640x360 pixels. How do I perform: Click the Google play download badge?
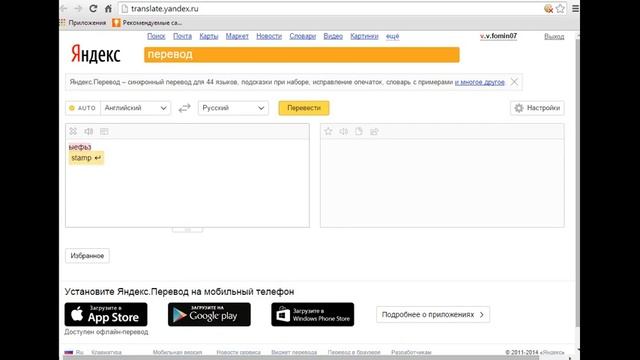[x=209, y=314]
